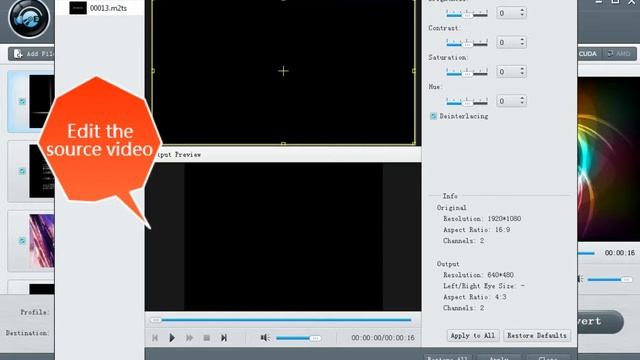Click the Output Preview black video area
This screenshot has width=640, height=360.
[x=283, y=237]
